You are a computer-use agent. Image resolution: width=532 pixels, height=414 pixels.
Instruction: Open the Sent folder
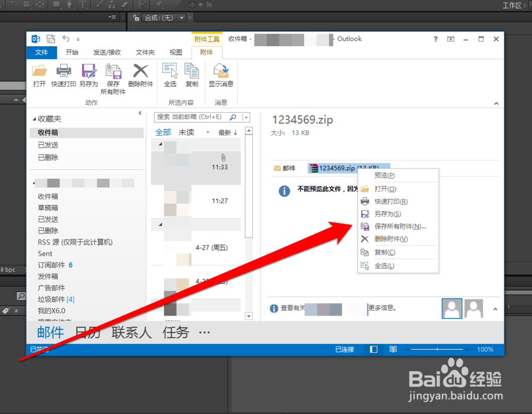(x=45, y=254)
